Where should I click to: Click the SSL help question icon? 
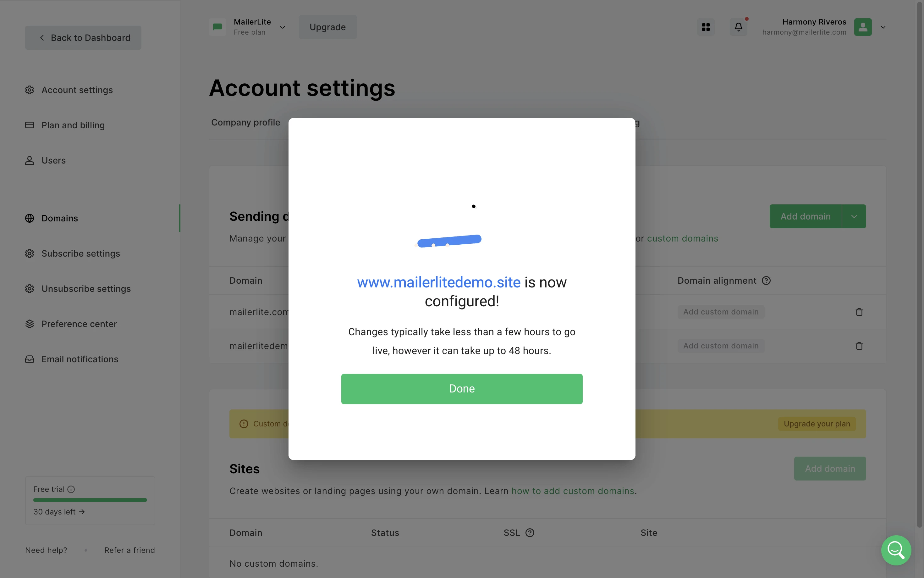[530, 532]
